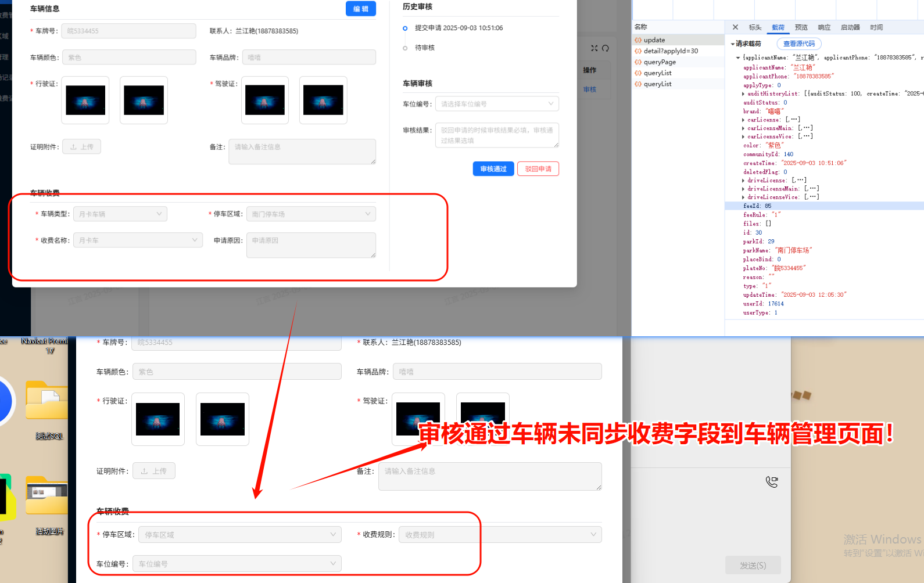Click the 驳回申请 button
This screenshot has height=583, width=924.
click(538, 169)
